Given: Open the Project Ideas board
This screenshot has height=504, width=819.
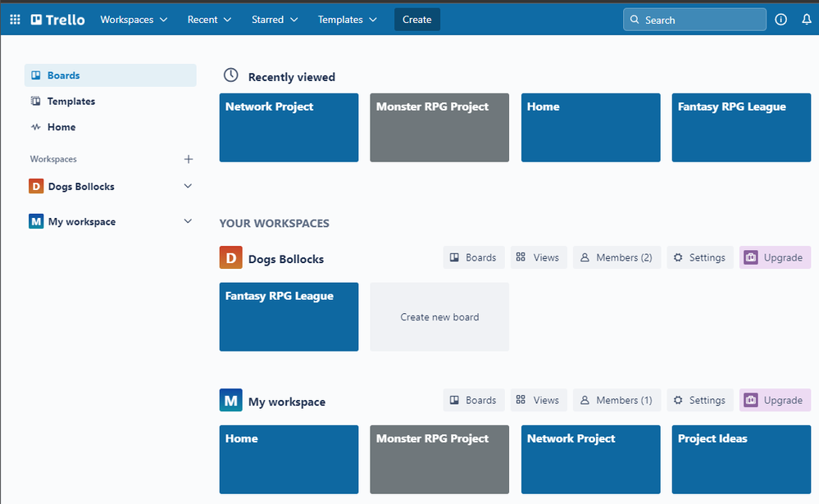Looking at the screenshot, I should [741, 459].
